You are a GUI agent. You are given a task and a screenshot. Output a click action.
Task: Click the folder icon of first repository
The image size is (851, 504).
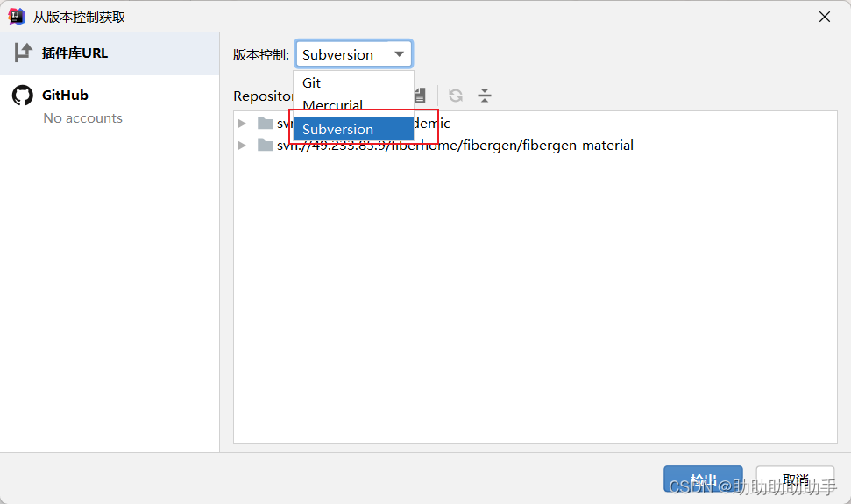pyautogui.click(x=265, y=124)
